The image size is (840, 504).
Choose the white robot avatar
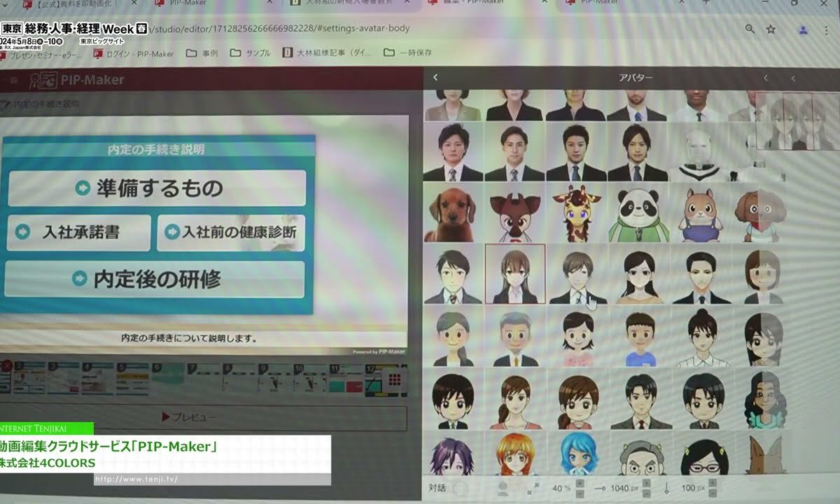coord(699,153)
